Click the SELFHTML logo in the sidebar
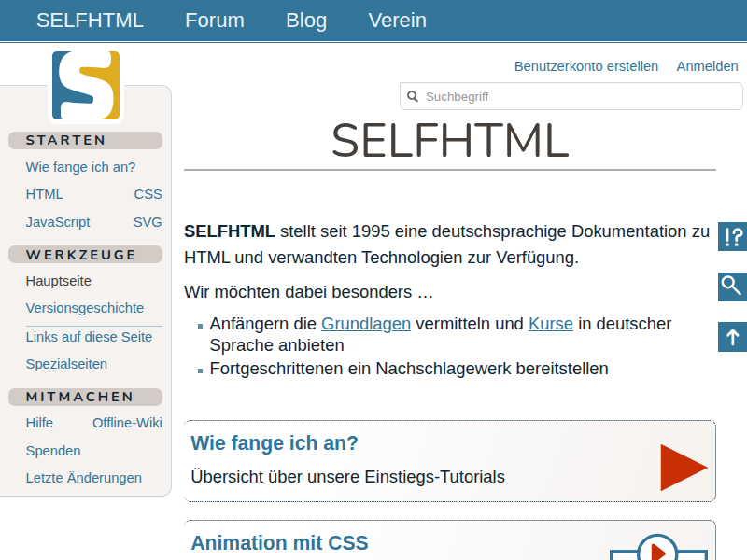 click(x=86, y=86)
